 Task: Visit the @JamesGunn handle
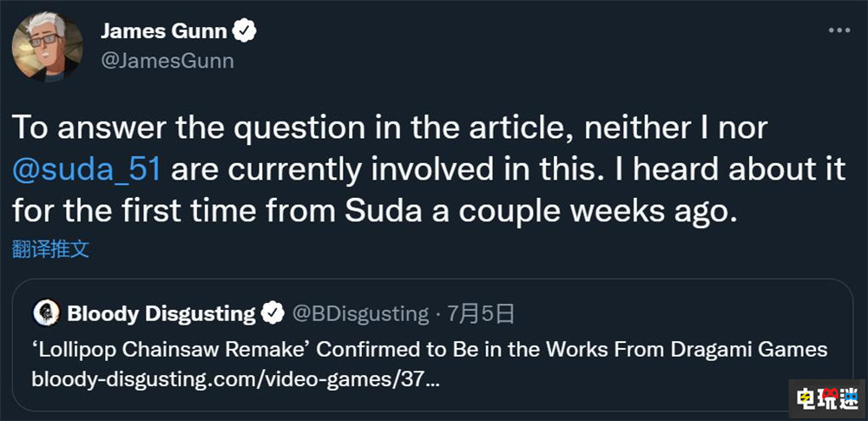pyautogui.click(x=168, y=61)
